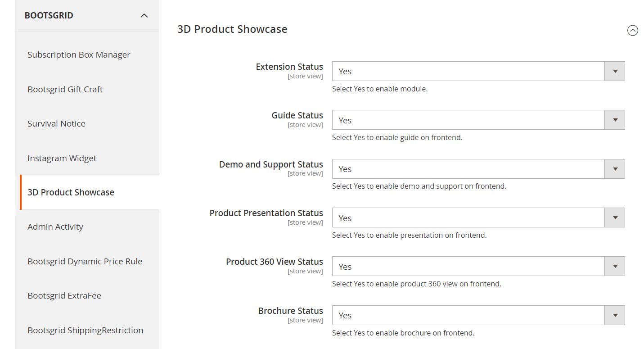
Task: Select the Admin Activity sidebar item
Action: (x=55, y=227)
